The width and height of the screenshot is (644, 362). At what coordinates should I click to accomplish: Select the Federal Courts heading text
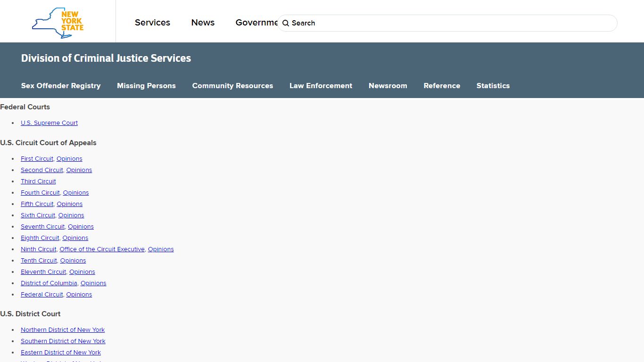pyautogui.click(x=25, y=107)
